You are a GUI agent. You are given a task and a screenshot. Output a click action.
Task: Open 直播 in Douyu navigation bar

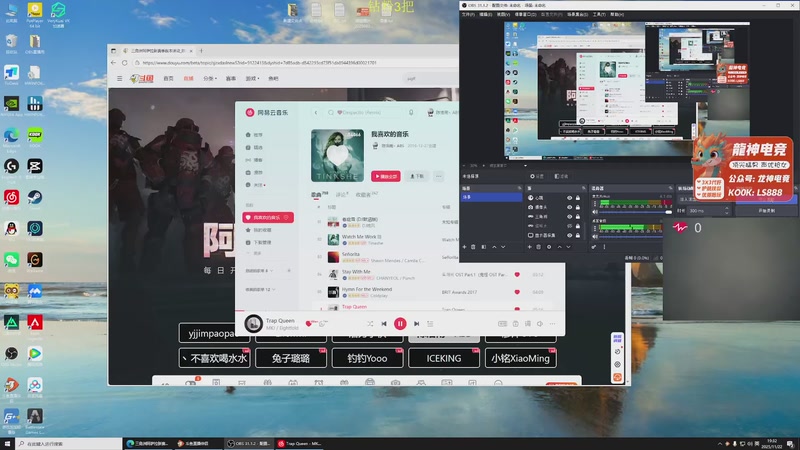(188, 79)
